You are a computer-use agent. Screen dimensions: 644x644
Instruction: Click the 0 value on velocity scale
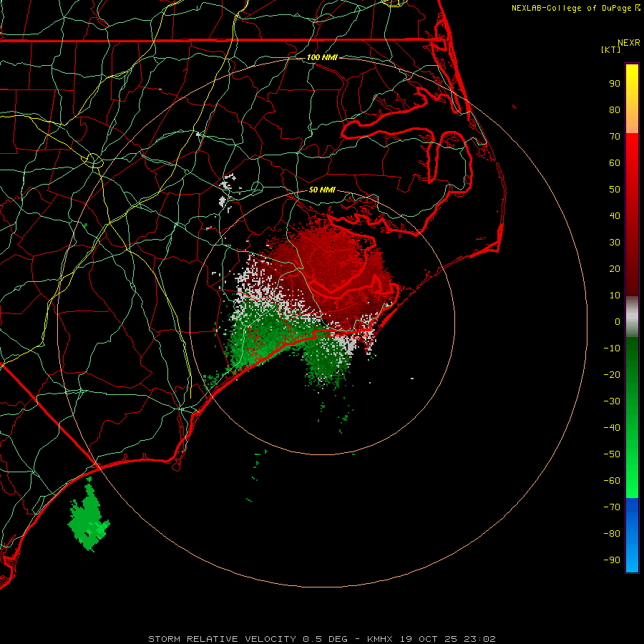[618, 321]
